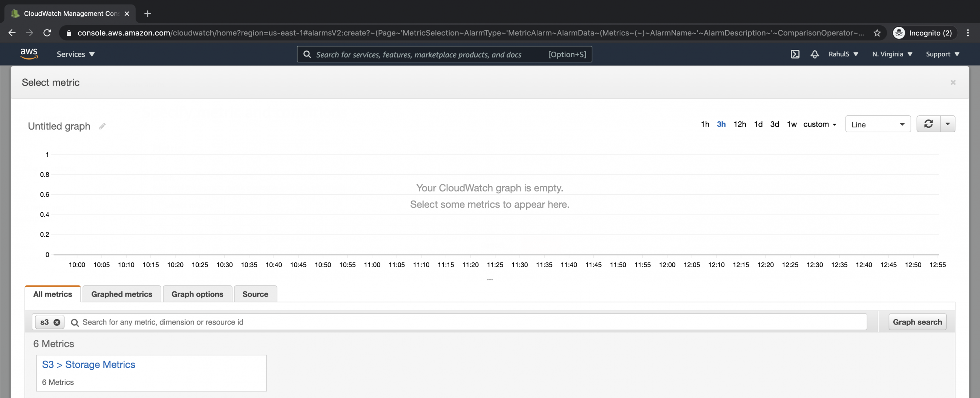Click the incognito profile icon
Image resolution: width=980 pixels, height=398 pixels.
pos(899,33)
